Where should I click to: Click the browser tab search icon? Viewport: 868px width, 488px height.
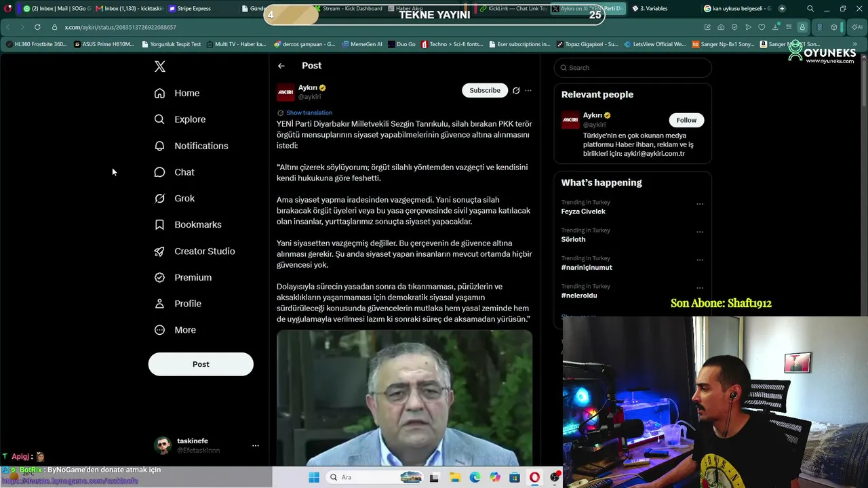[810, 9]
